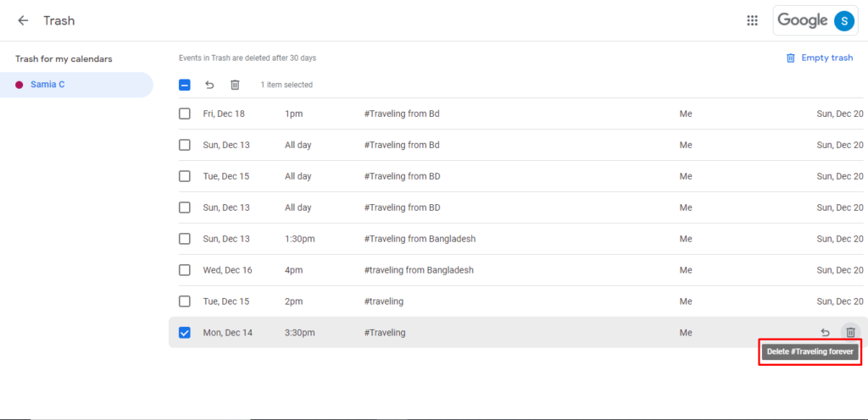
Task: Click the Trash page title
Action: pos(59,21)
